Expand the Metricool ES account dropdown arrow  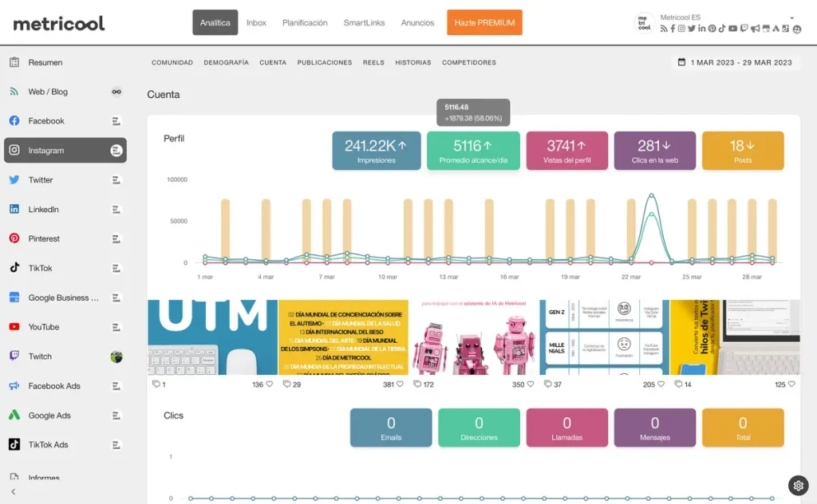(792, 18)
